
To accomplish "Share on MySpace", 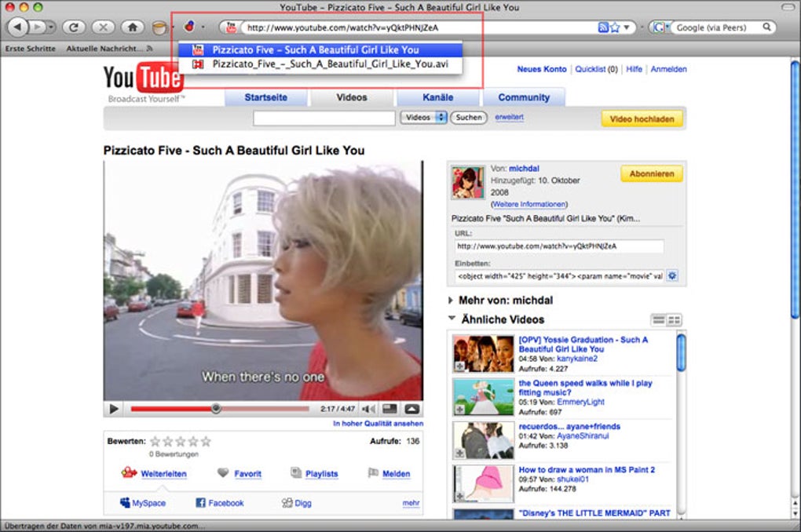I will point(142,503).
